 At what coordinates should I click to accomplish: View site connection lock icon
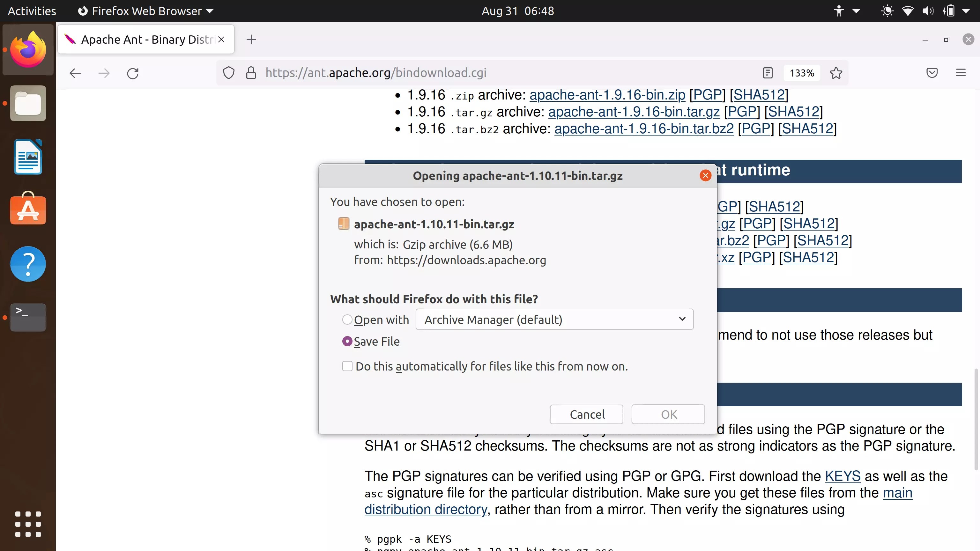[x=251, y=73]
